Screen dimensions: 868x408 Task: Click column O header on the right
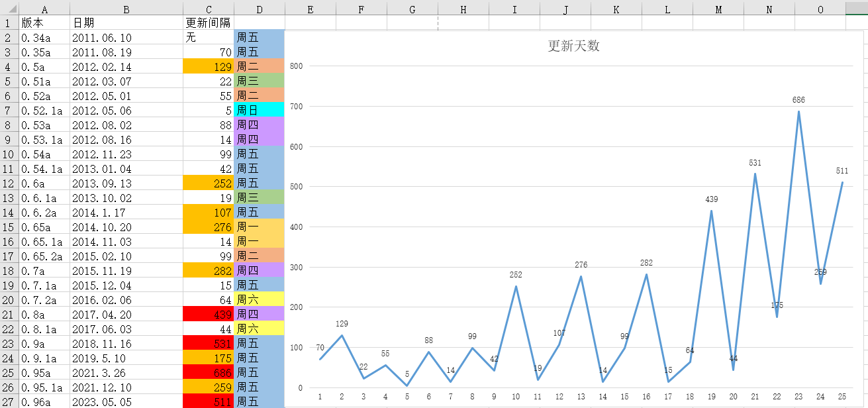coord(820,9)
